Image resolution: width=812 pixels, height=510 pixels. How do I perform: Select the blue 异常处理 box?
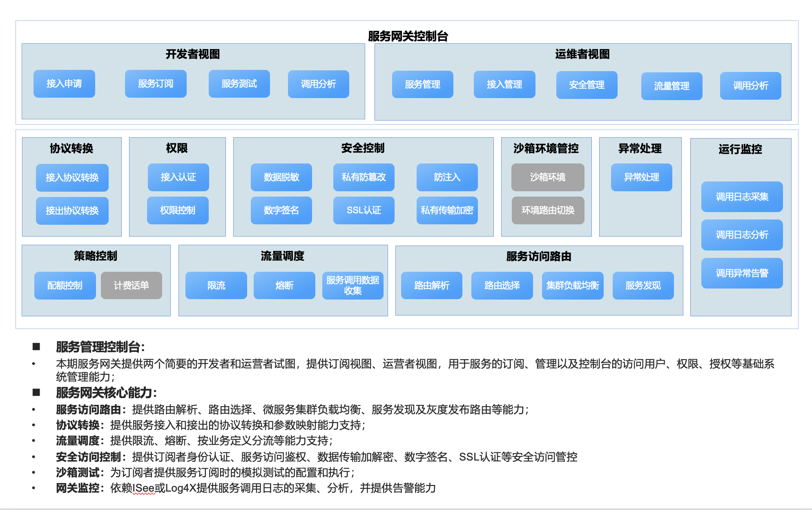coord(641,177)
